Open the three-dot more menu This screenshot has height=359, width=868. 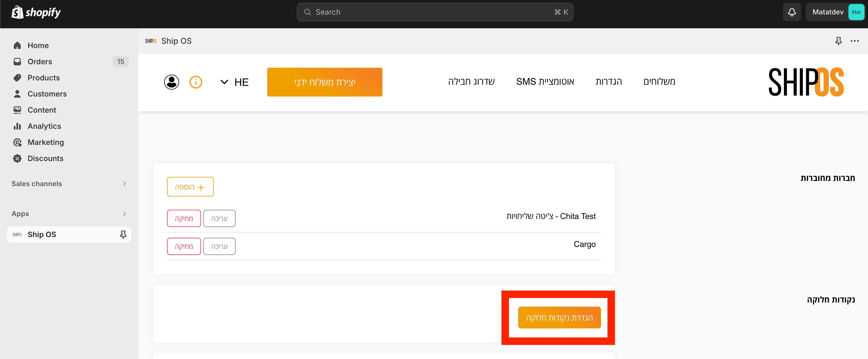[x=854, y=41]
